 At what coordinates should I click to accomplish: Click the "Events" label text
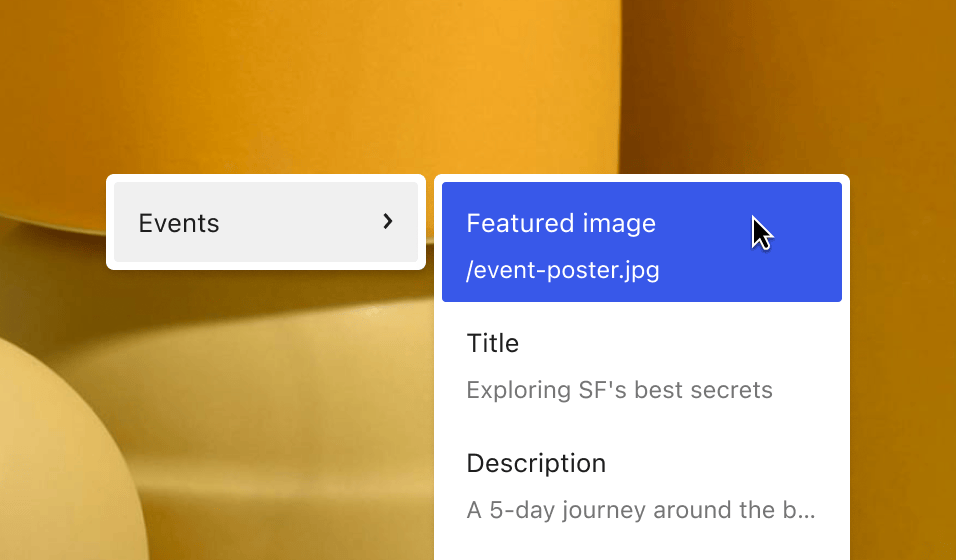tap(179, 223)
